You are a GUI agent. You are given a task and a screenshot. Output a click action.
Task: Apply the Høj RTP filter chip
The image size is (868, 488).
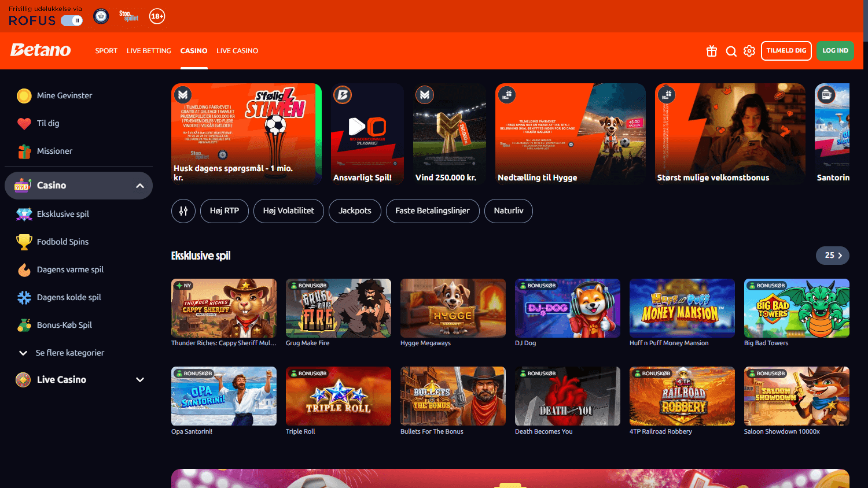click(225, 211)
